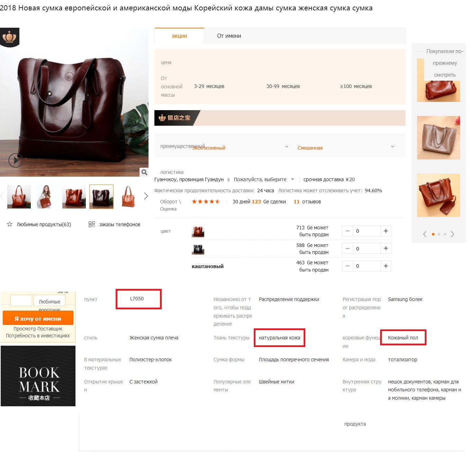Viewport: 476px width, 461px height.
Task: Go to next page in recommended carousel
Action: (452, 234)
